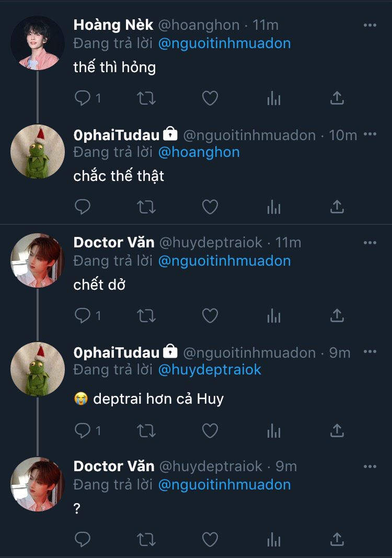This screenshot has height=558, width=392.
Task: Like the "deptrai hơn cả Huy" tweet
Action: click(210, 430)
